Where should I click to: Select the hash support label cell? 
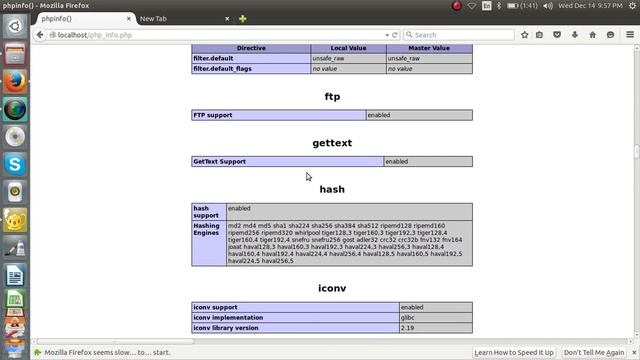(209, 212)
